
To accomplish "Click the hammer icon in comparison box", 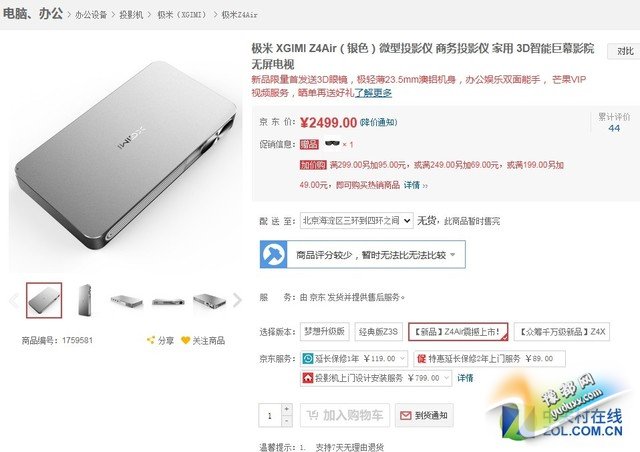I will 273,254.
